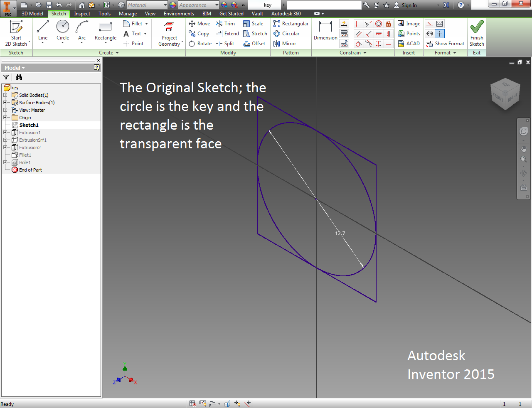The width and height of the screenshot is (532, 408).
Task: Toggle Show Constraints icon
Action: [x=344, y=34]
